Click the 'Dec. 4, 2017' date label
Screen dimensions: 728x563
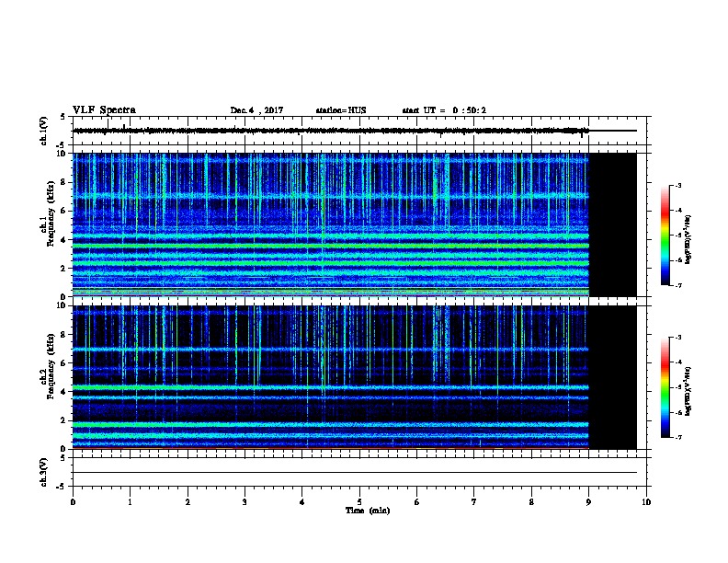pos(256,110)
